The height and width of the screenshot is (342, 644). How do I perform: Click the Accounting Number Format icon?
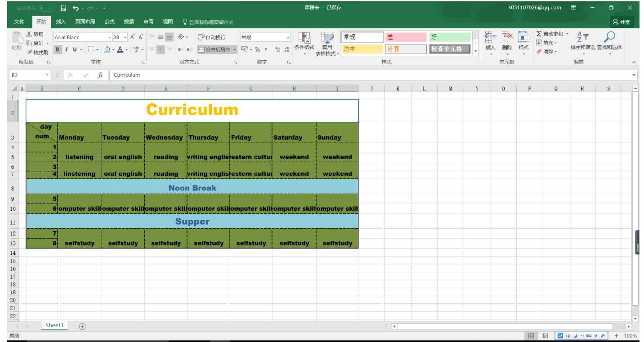(x=244, y=49)
